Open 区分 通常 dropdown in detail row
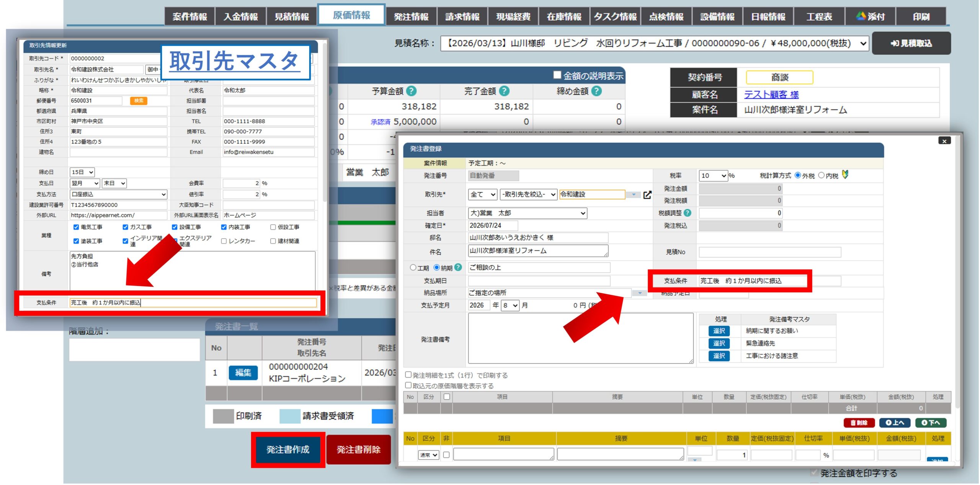Screen dimensions: 980x485 click(428, 455)
